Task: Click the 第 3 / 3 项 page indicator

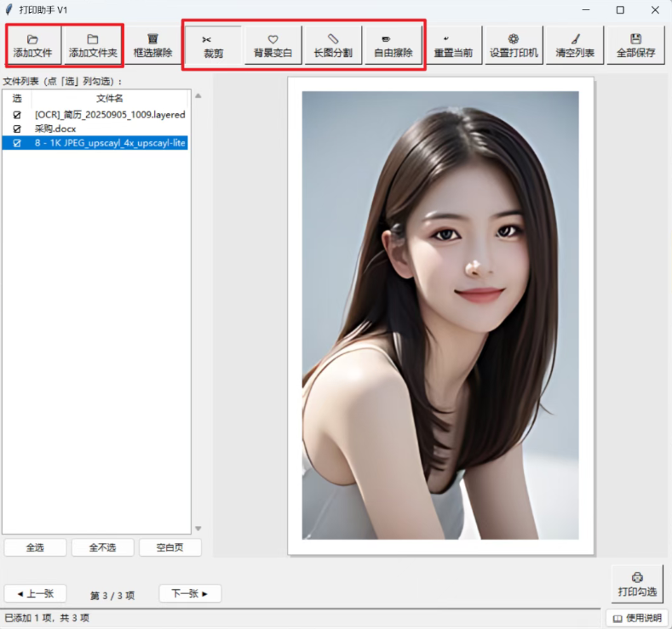Action: pyautogui.click(x=112, y=595)
